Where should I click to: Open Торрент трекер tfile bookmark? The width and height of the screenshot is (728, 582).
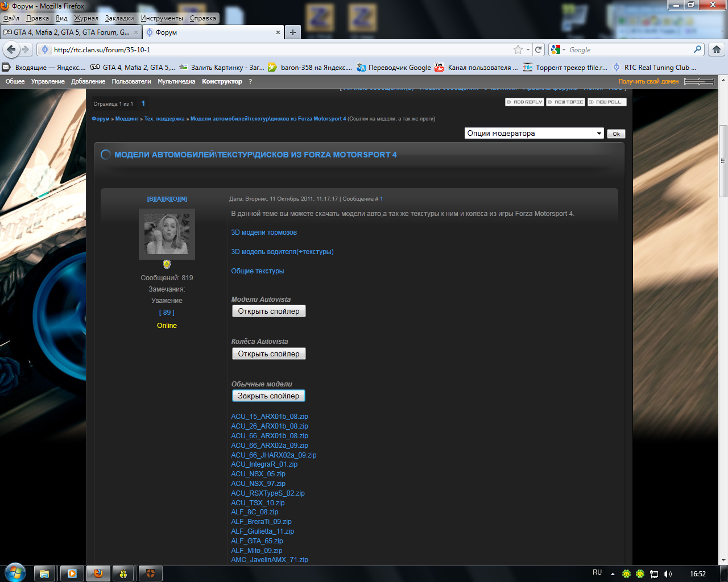[565, 67]
